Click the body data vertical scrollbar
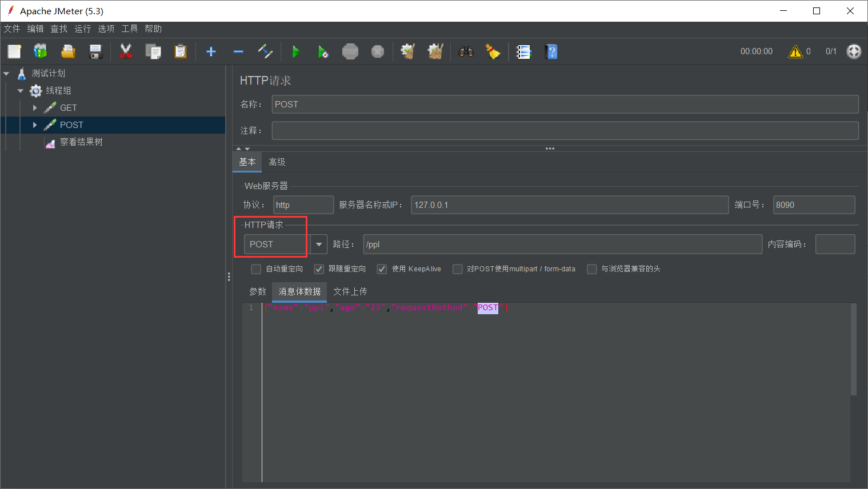The image size is (868, 489). [854, 350]
